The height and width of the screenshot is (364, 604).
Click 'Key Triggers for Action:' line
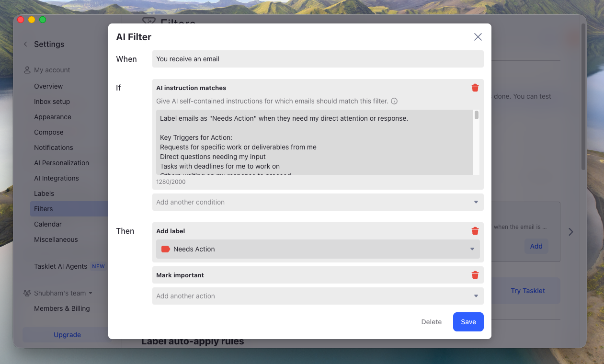[196, 137]
